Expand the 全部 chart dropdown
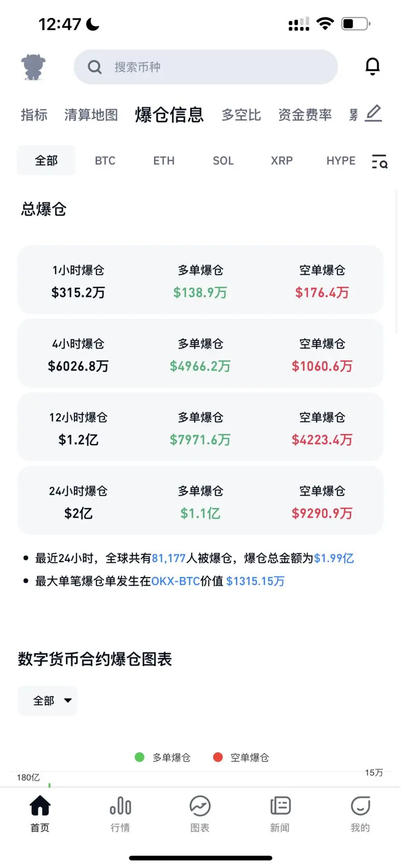 tap(47, 700)
